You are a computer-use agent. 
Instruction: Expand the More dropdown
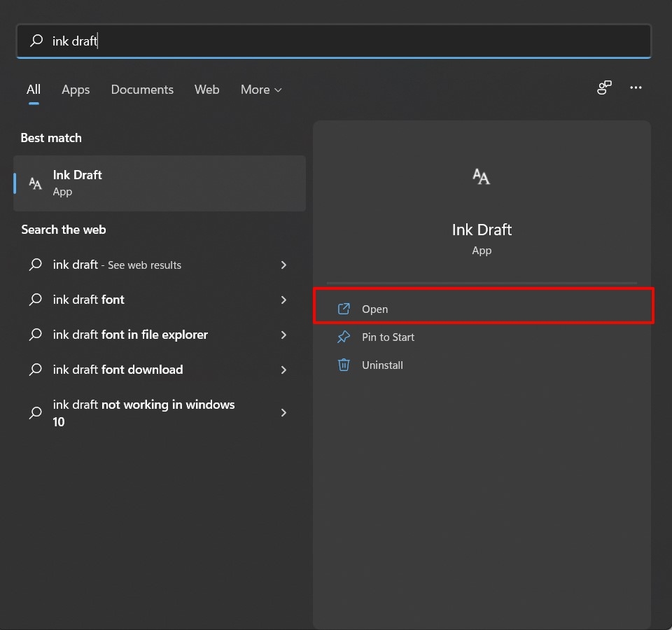(261, 90)
